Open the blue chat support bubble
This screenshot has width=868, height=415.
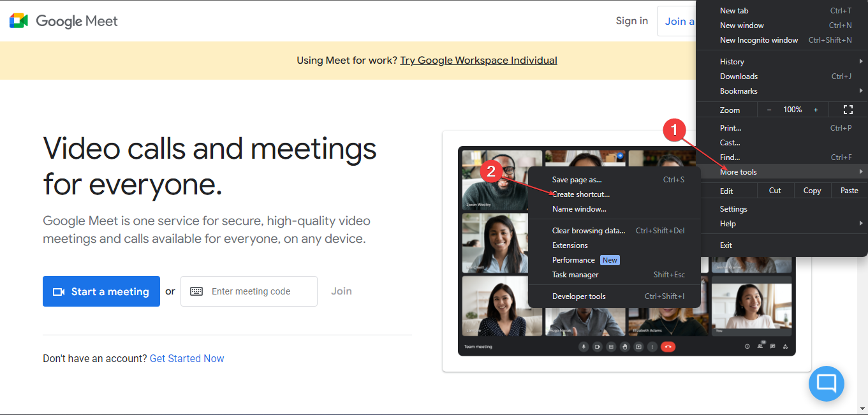pos(826,383)
